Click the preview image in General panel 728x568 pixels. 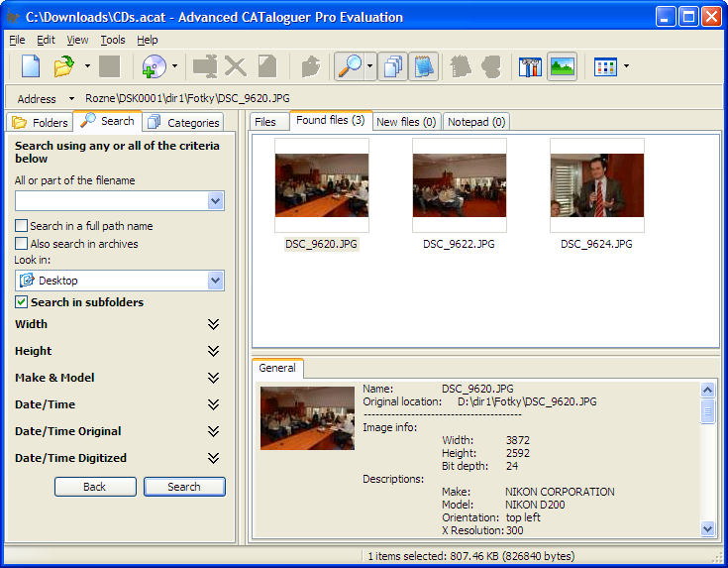tap(307, 418)
